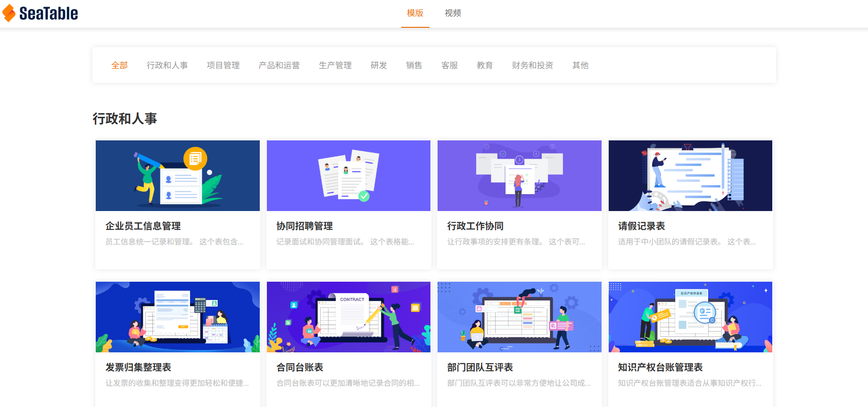Switch to the 模版 tab

(x=415, y=13)
